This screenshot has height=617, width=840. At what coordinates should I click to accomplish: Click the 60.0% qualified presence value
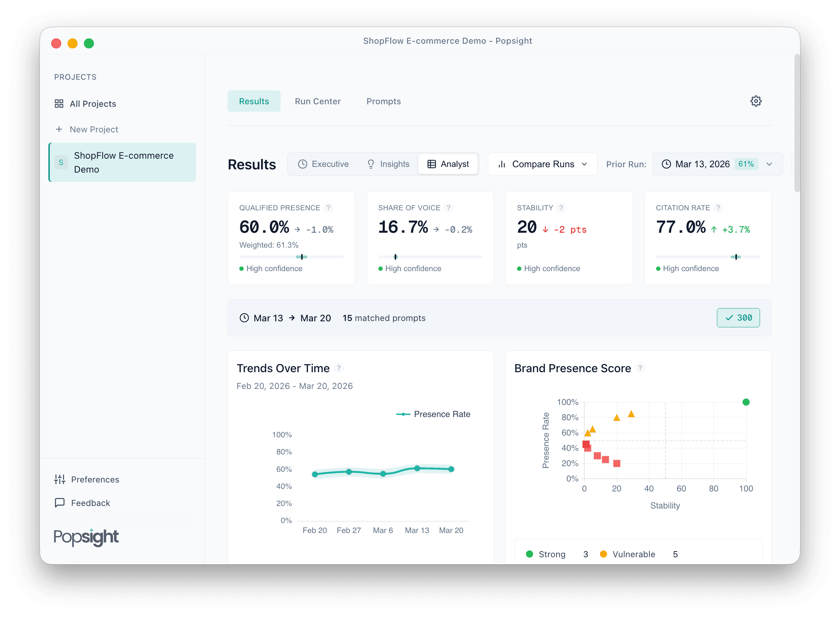pyautogui.click(x=264, y=227)
